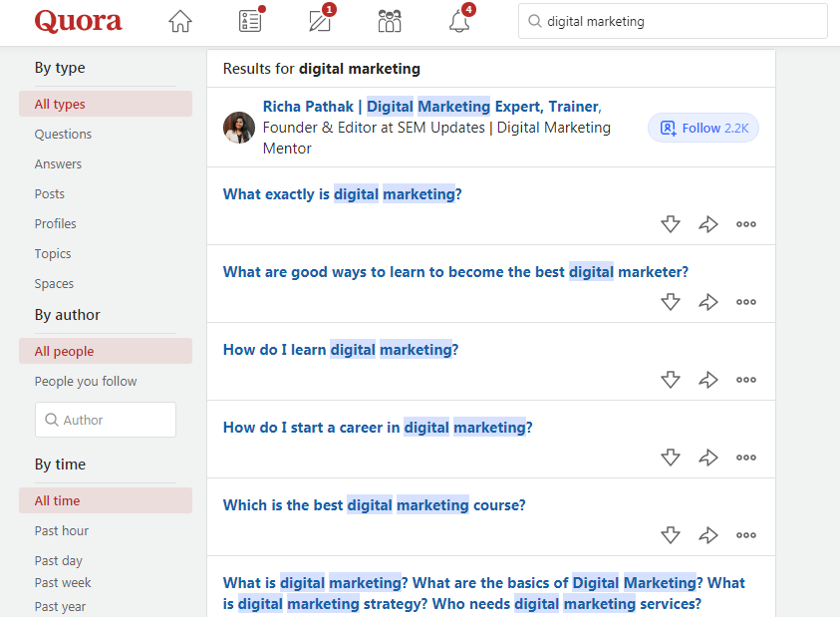
Task: Click into the digital marketing search field
Action: pyautogui.click(x=673, y=21)
